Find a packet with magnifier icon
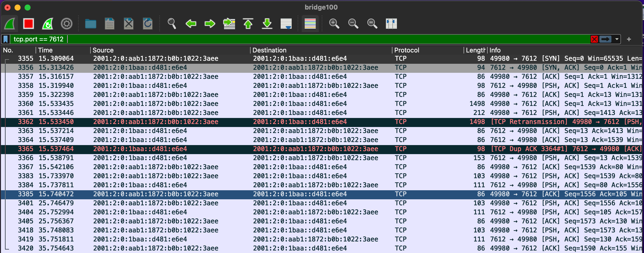Image resolution: width=644 pixels, height=253 pixels. [x=172, y=24]
